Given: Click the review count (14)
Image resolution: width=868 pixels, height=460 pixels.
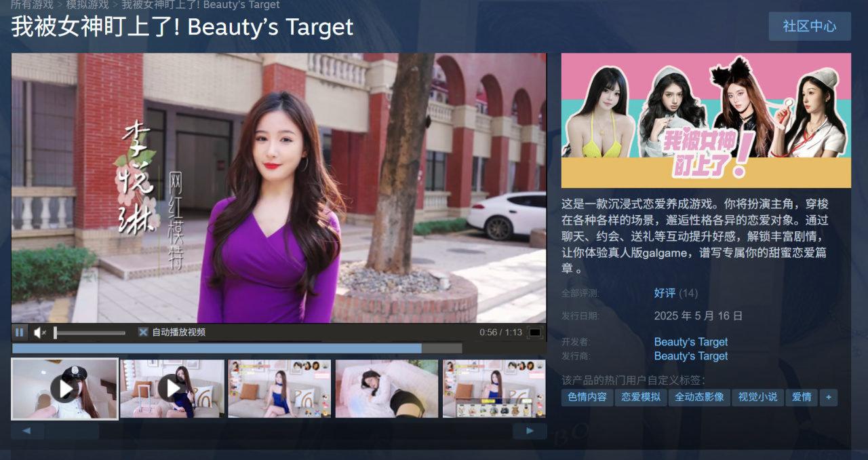Looking at the screenshot, I should tap(688, 293).
